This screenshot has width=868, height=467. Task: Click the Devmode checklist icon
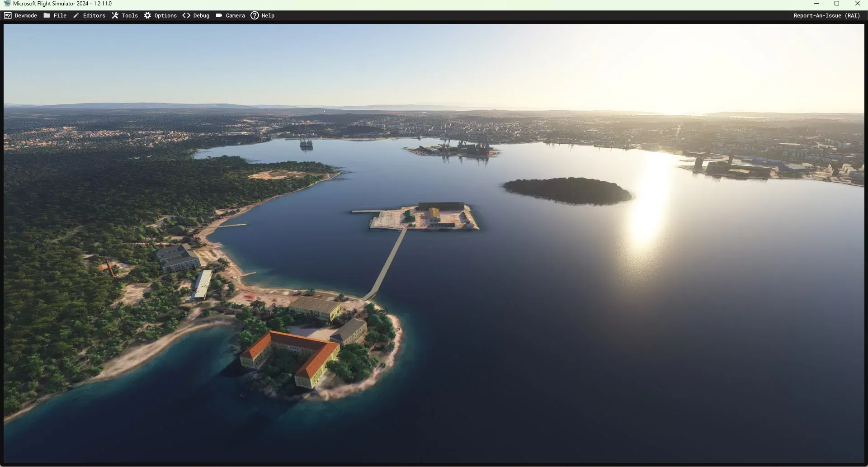pos(8,15)
